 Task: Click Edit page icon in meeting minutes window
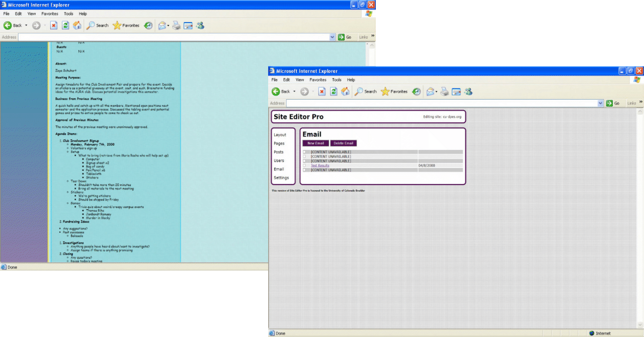pyautogui.click(x=188, y=25)
